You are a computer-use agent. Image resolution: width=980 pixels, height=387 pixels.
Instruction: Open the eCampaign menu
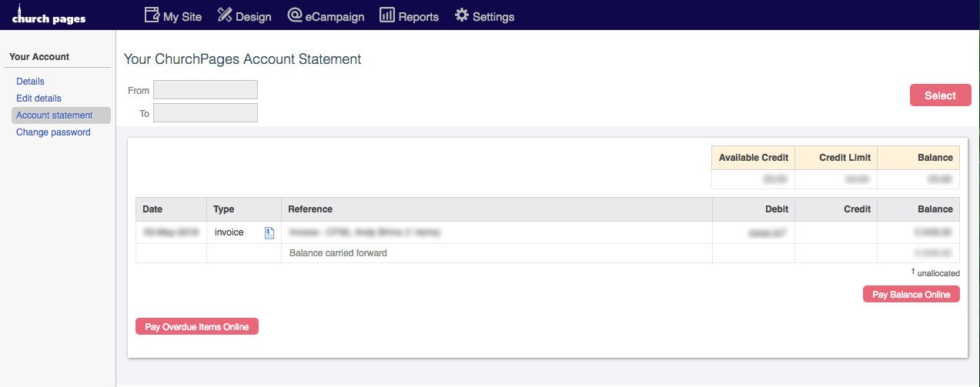(x=326, y=15)
